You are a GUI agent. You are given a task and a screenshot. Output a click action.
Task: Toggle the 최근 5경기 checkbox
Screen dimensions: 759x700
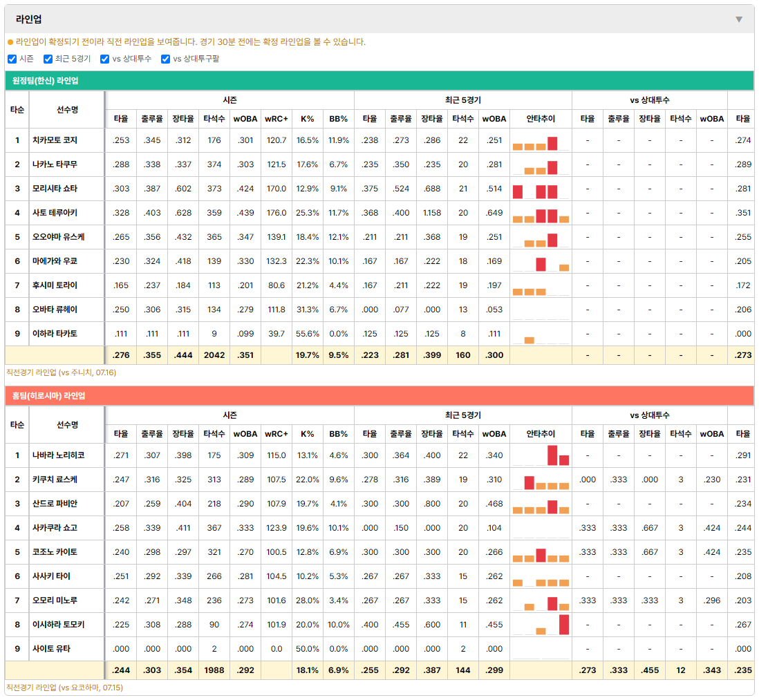(48, 59)
